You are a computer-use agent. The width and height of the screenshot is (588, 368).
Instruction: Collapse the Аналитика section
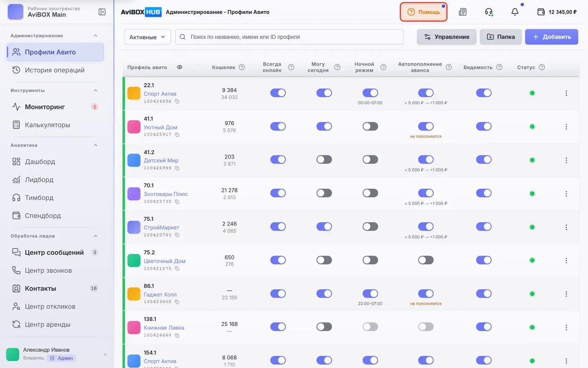(x=96, y=145)
